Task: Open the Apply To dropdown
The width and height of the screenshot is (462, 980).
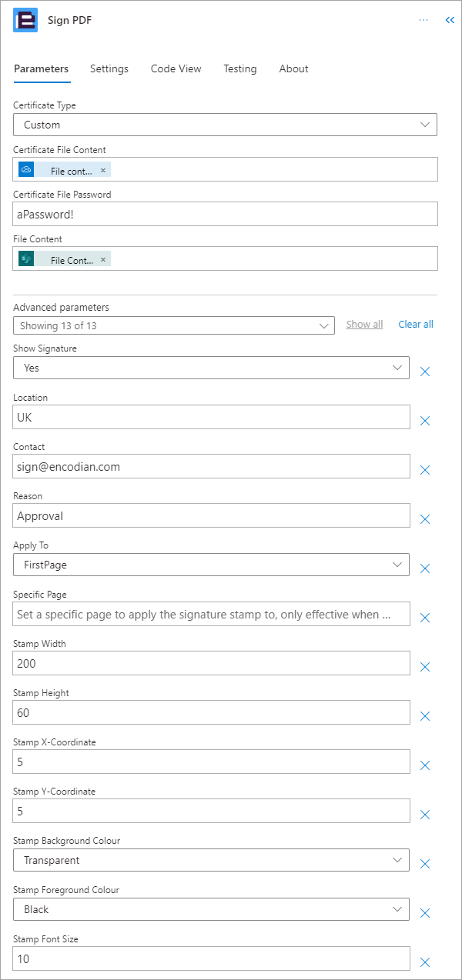Action: [211, 565]
